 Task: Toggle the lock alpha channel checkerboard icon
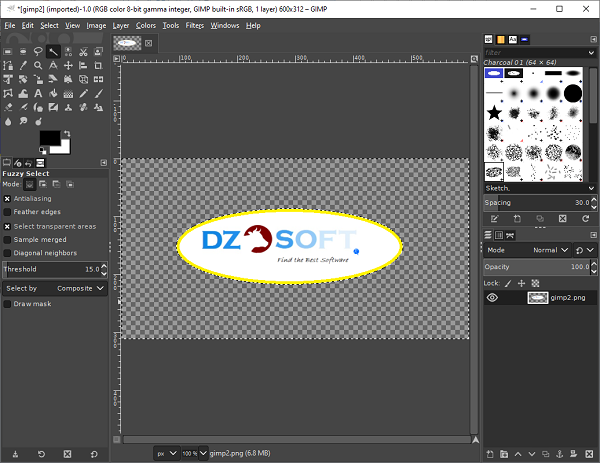[x=535, y=283]
